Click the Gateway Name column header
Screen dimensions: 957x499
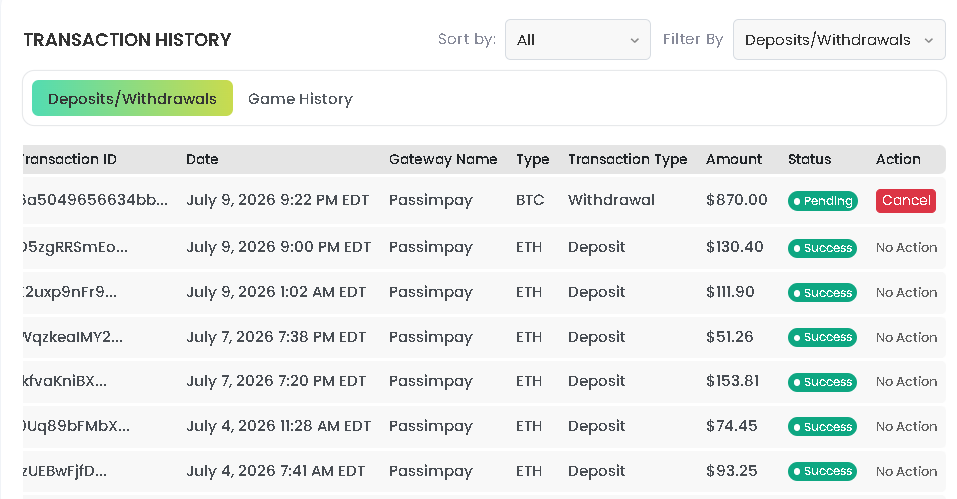443,159
